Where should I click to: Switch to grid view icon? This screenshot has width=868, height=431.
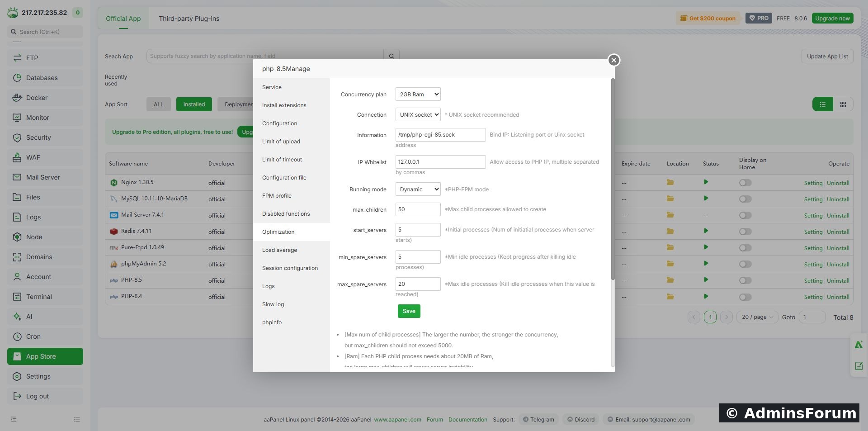[843, 104]
